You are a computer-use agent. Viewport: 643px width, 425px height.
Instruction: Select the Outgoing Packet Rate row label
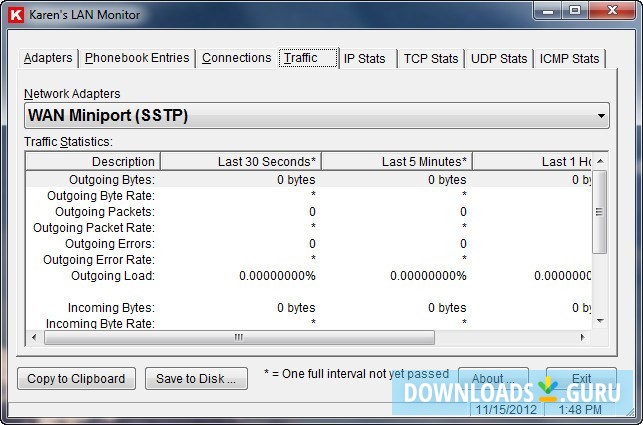tap(94, 228)
